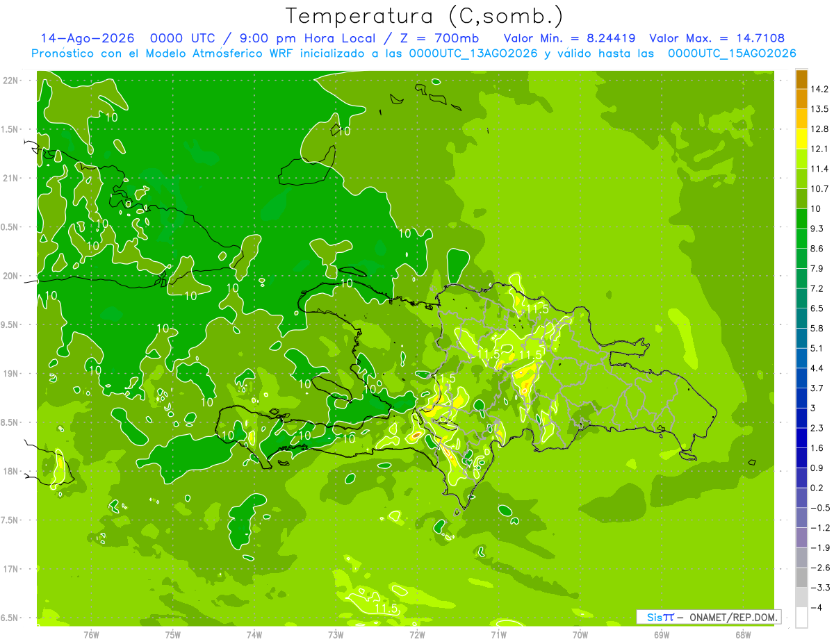
Task: Click the 8.6 colorbar value label
Action: tap(818, 249)
